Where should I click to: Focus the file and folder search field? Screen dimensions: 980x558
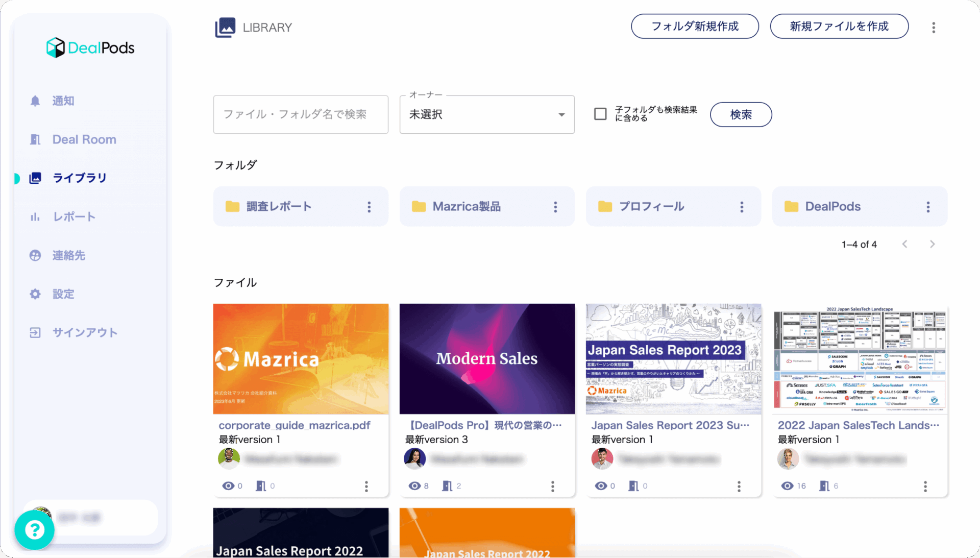301,114
